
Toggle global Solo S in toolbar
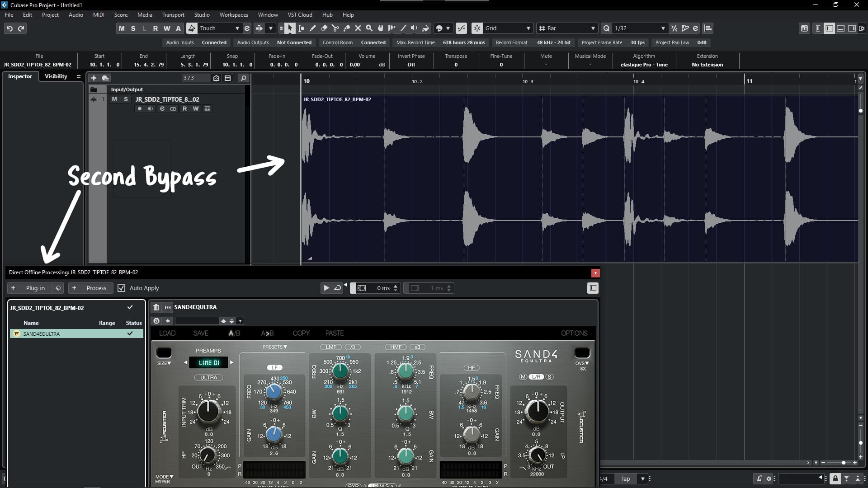(x=133, y=28)
